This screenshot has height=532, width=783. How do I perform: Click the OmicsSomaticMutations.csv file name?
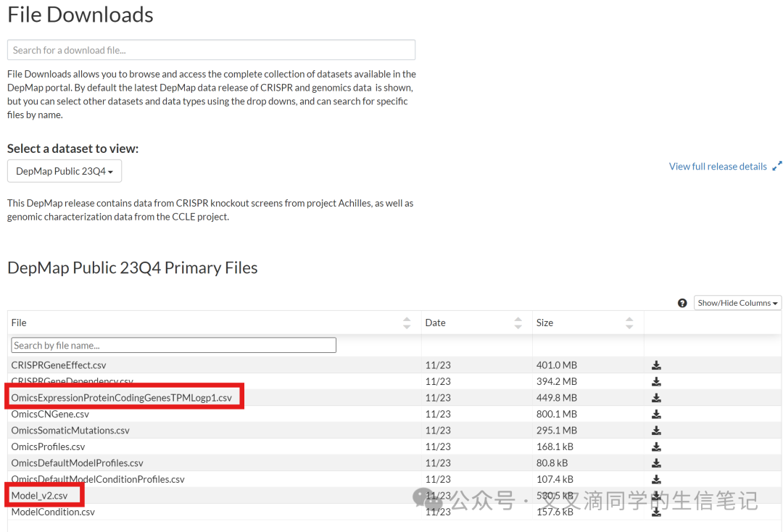point(70,431)
